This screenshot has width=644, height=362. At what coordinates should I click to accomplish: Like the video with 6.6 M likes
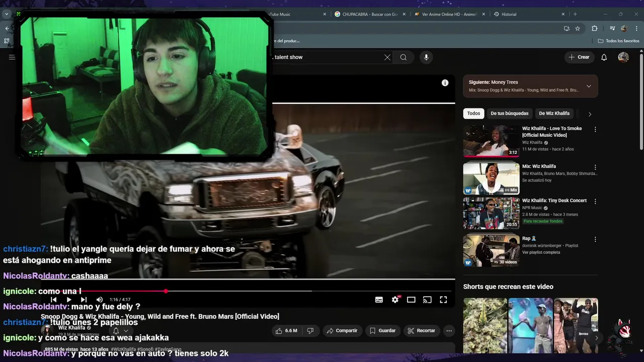click(x=286, y=331)
